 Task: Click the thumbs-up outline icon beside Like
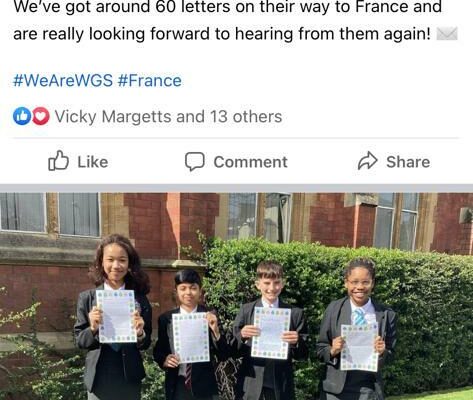(58, 161)
